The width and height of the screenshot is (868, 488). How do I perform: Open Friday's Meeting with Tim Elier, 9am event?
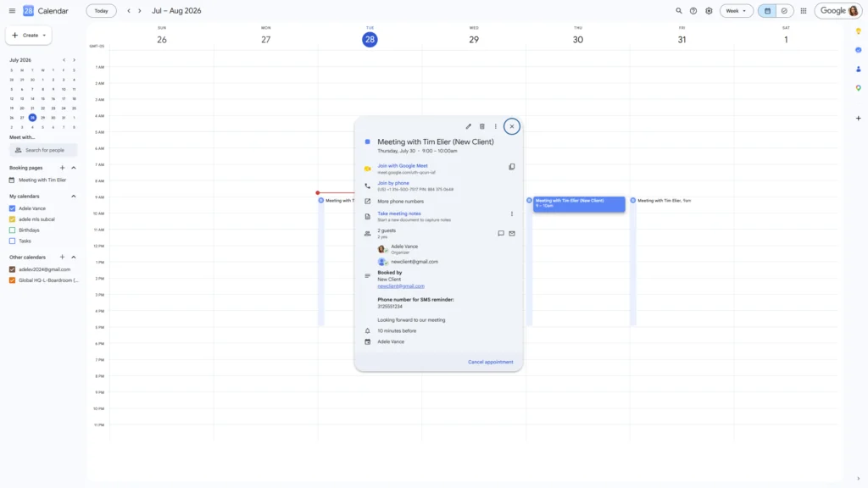pyautogui.click(x=664, y=200)
